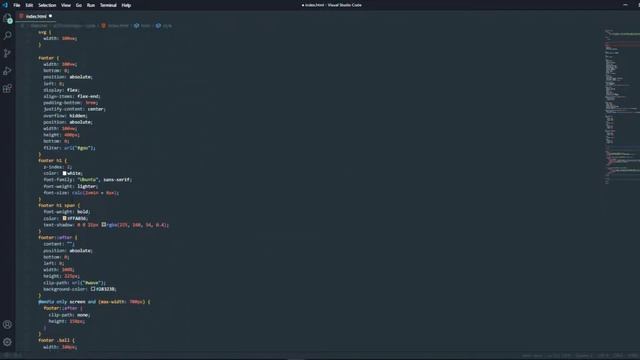Image resolution: width=640 pixels, height=360 pixels.
Task: Click the 'filter: url("#goo");' line
Action: [69, 148]
